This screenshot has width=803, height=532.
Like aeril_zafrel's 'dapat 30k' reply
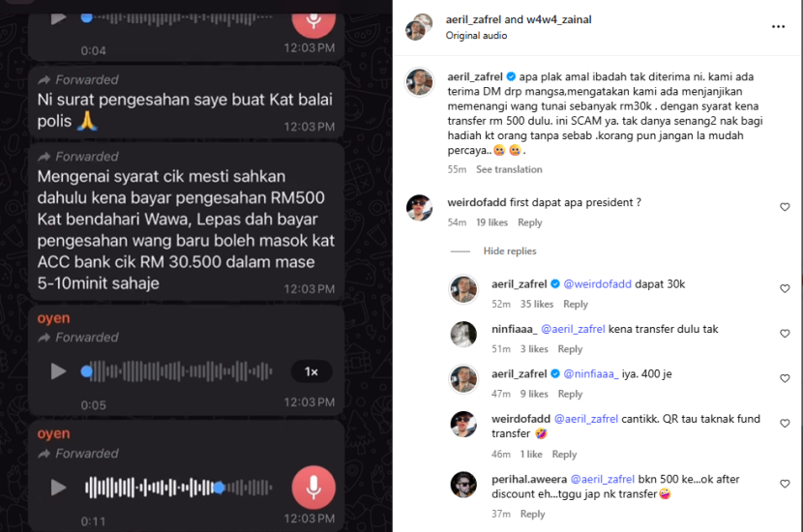point(785,289)
